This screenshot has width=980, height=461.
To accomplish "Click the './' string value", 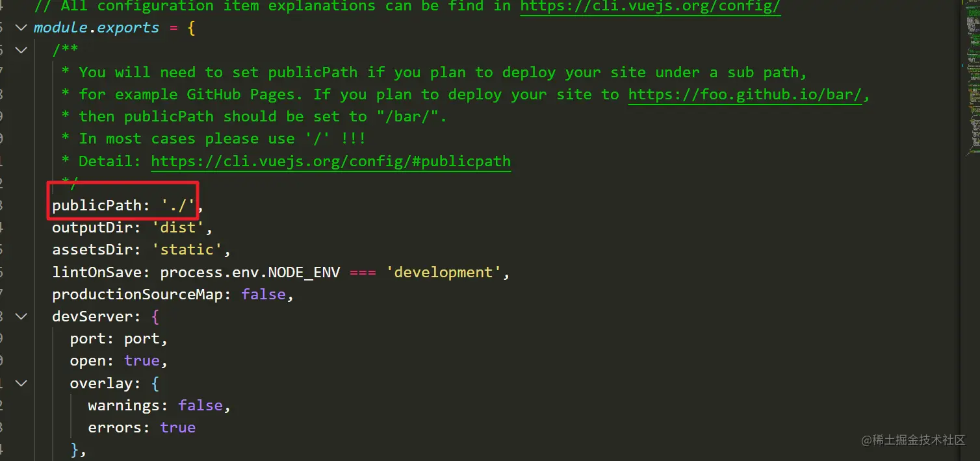I will pos(178,205).
